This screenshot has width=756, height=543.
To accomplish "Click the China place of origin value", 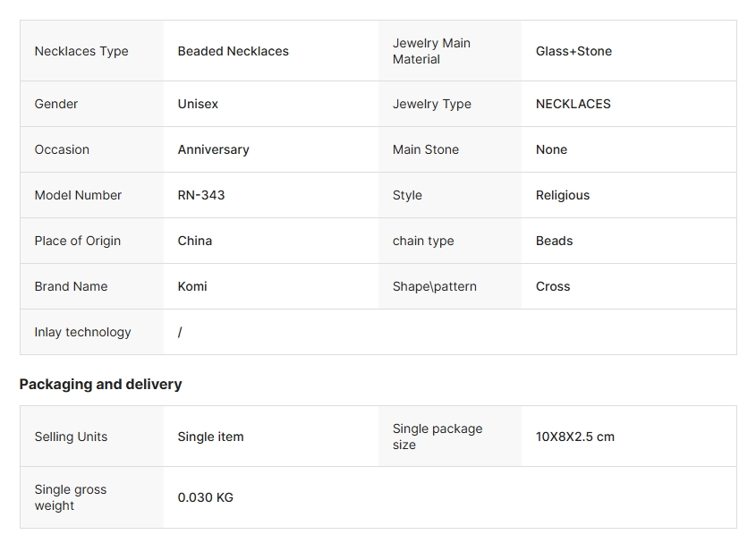I will pos(195,242).
